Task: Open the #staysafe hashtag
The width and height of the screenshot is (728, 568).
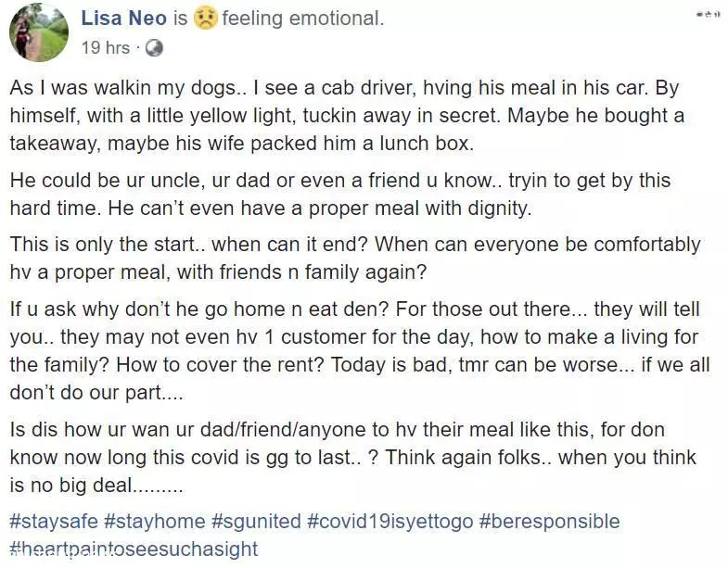Action: pos(54,521)
